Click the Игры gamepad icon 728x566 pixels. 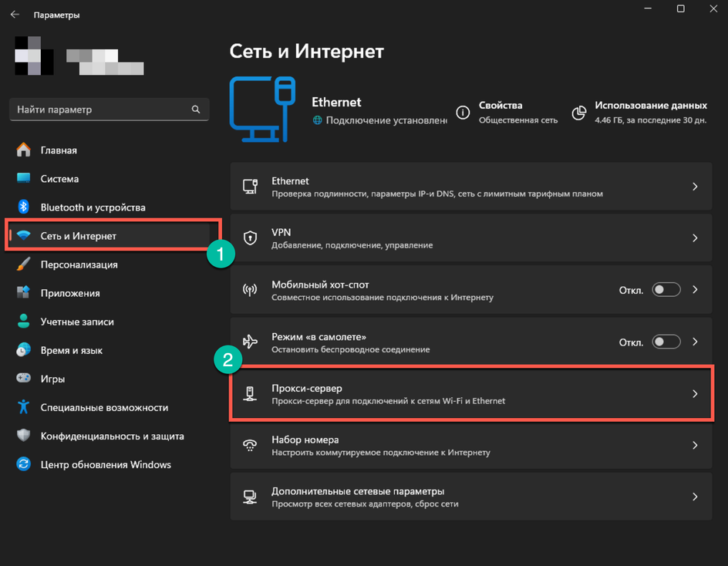point(24,378)
